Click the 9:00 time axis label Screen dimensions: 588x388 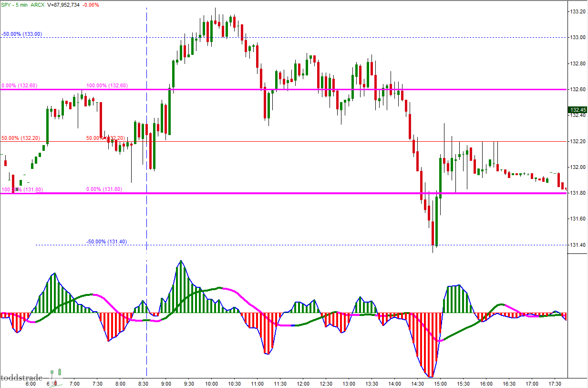coord(166,383)
